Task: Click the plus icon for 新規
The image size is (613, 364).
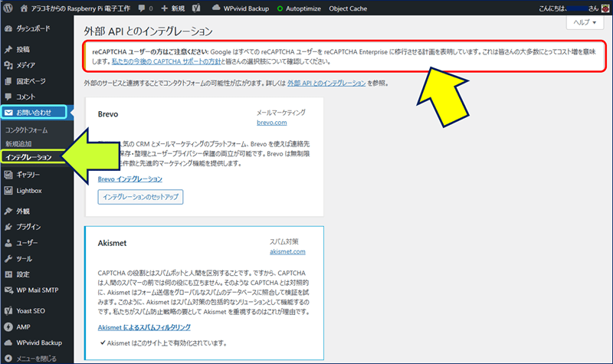Action: tap(165, 8)
